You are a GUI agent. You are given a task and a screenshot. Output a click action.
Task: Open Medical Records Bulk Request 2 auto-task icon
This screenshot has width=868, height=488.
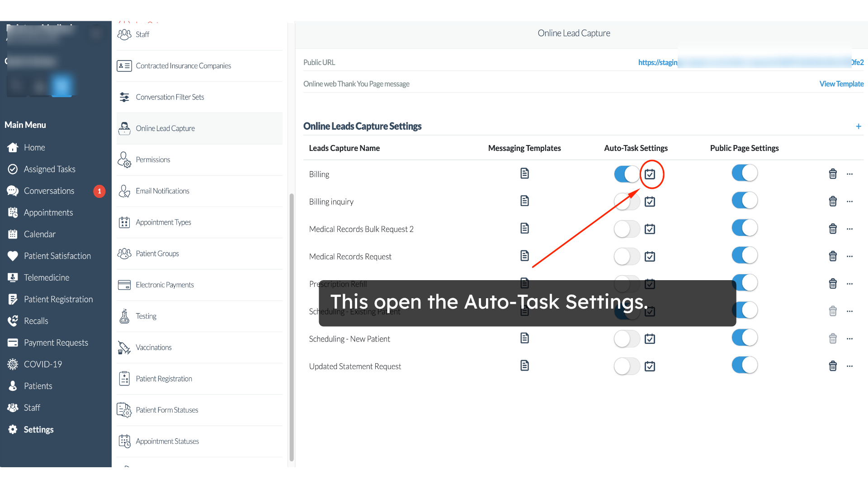click(x=650, y=229)
